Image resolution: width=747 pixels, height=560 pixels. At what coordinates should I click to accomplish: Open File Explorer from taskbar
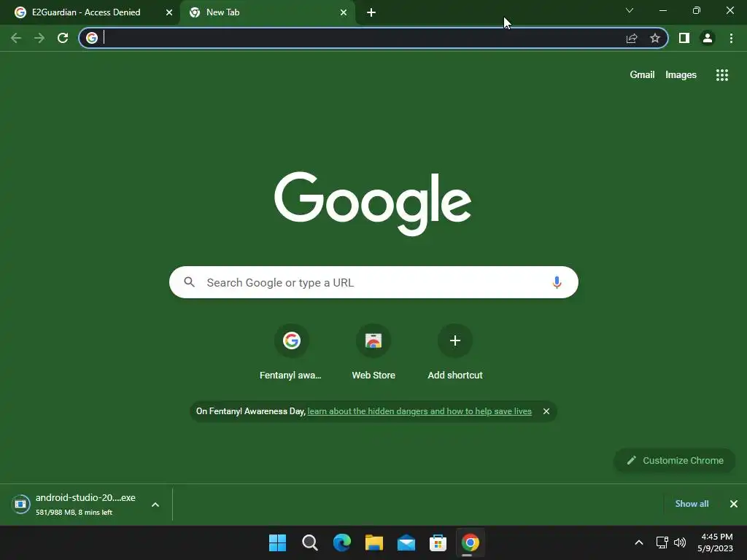click(374, 542)
